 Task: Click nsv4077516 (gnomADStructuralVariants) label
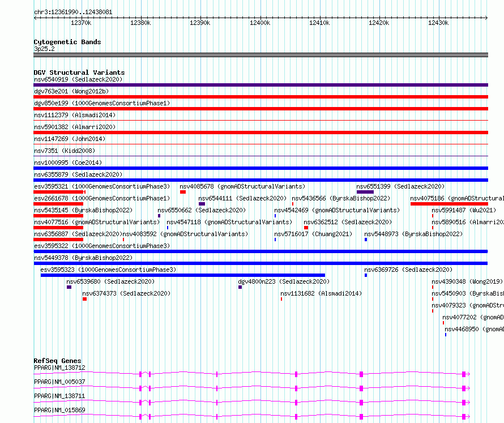click(97, 222)
